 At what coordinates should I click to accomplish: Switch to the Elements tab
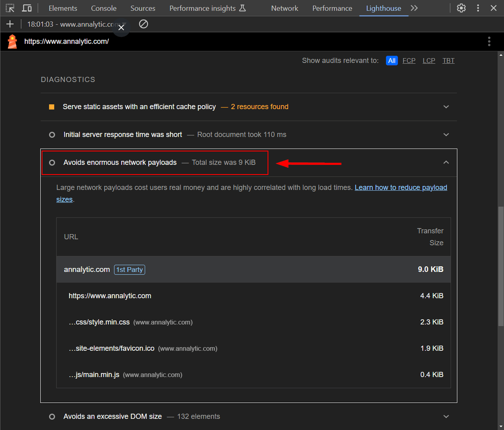coord(63,8)
